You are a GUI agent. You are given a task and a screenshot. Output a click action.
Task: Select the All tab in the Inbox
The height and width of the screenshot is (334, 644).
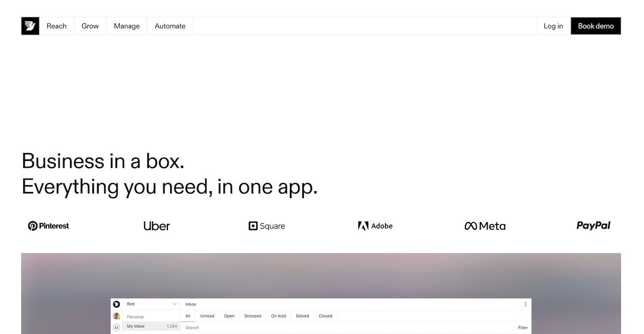[x=188, y=316]
